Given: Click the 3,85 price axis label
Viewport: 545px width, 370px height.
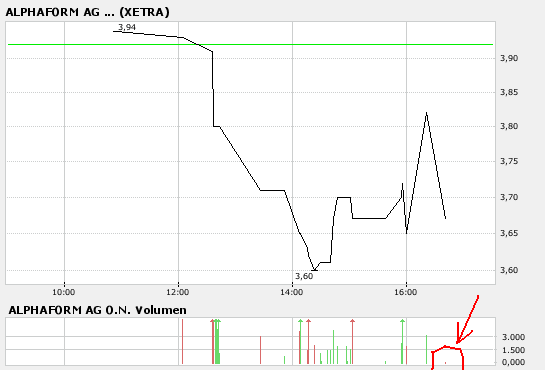Looking at the screenshot, I should coord(509,92).
